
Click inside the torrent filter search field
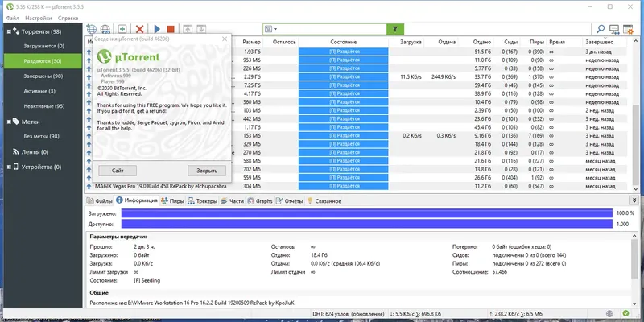click(x=332, y=29)
